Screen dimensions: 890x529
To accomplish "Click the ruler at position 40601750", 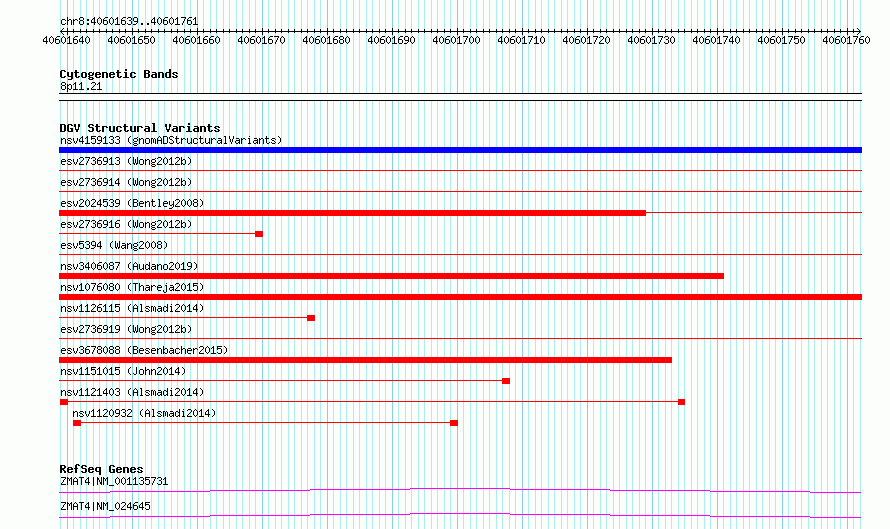I will click(782, 40).
